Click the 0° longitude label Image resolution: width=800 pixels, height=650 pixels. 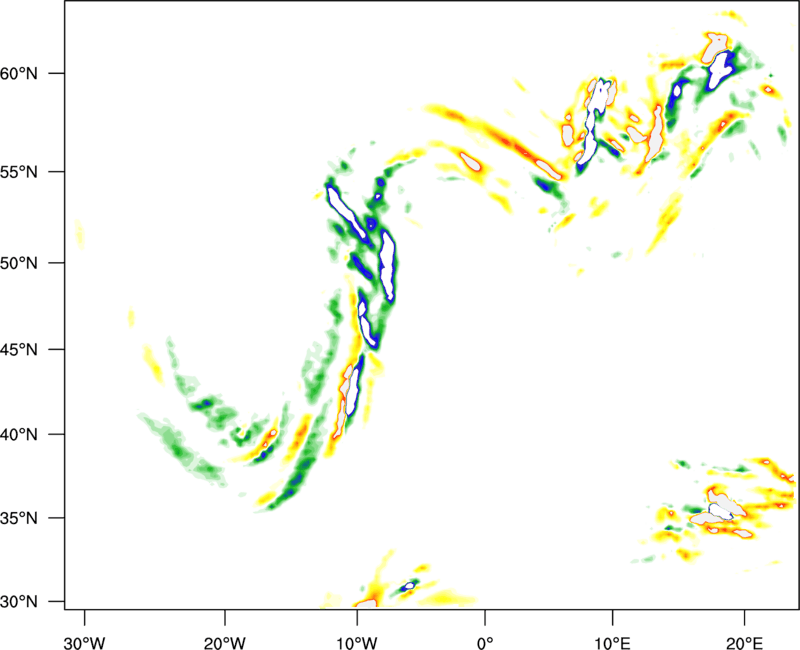click(485, 643)
